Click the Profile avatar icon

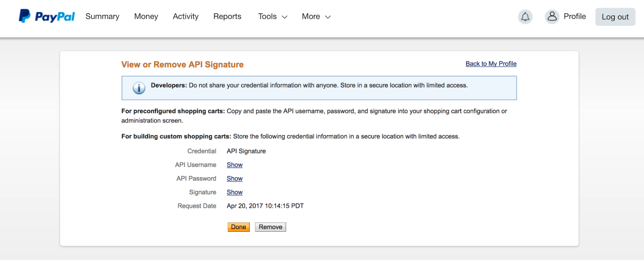[x=552, y=17]
